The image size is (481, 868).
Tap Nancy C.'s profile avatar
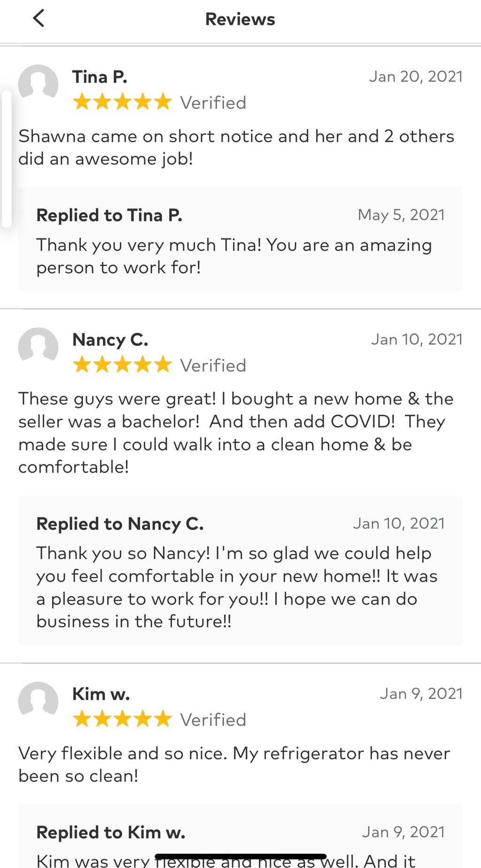click(x=38, y=347)
